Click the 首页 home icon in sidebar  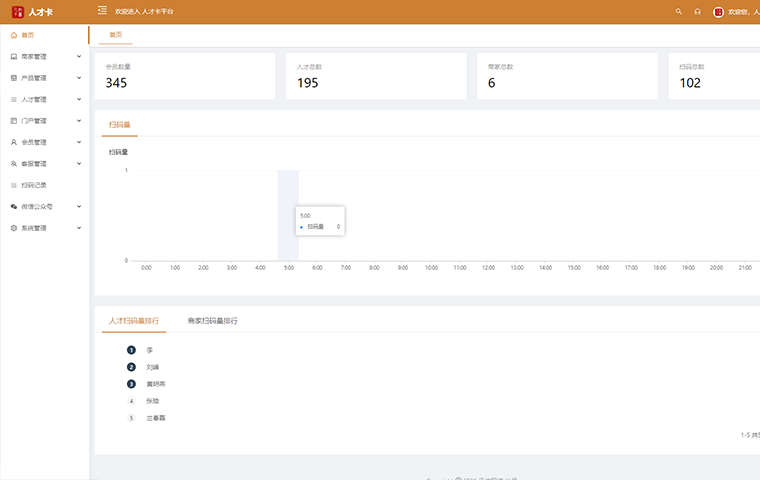click(13, 35)
